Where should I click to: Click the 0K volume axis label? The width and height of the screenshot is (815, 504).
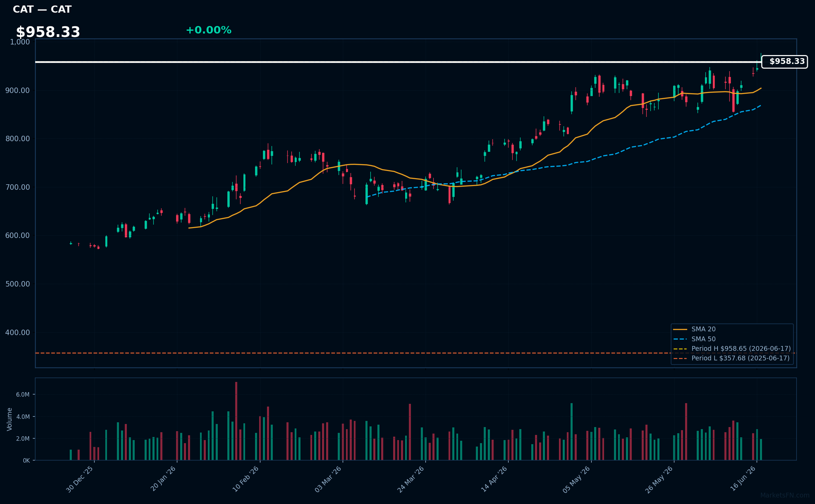pos(26,461)
